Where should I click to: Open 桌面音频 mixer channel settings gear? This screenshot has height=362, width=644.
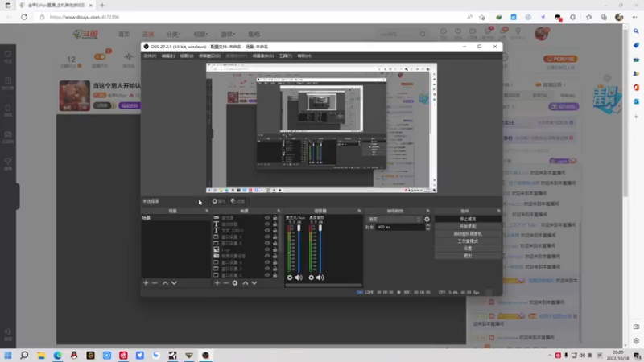tap(311, 278)
